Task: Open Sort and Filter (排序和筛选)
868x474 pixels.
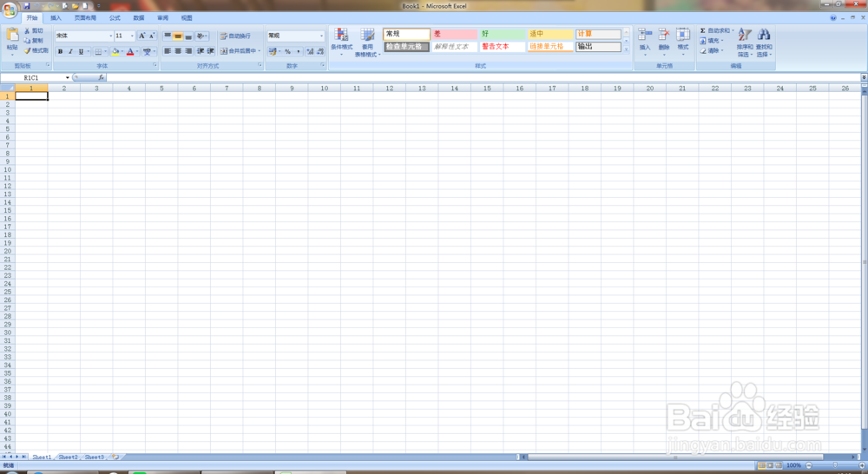Action: (x=745, y=42)
